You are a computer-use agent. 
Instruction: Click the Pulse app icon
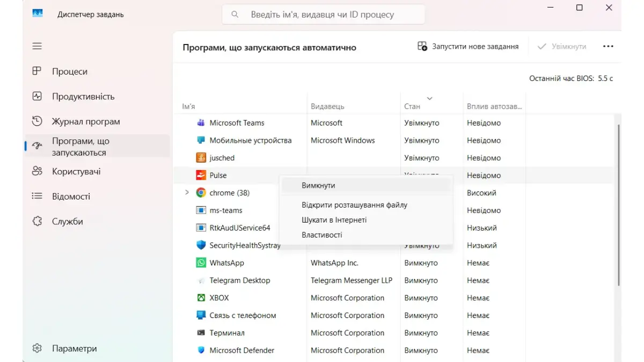pos(201,175)
